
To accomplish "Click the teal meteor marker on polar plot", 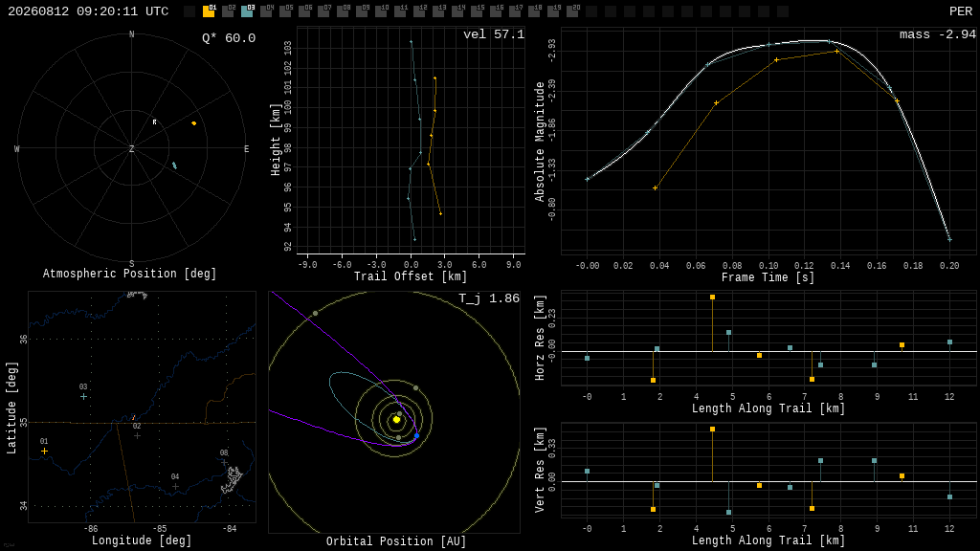I will 174,165.
